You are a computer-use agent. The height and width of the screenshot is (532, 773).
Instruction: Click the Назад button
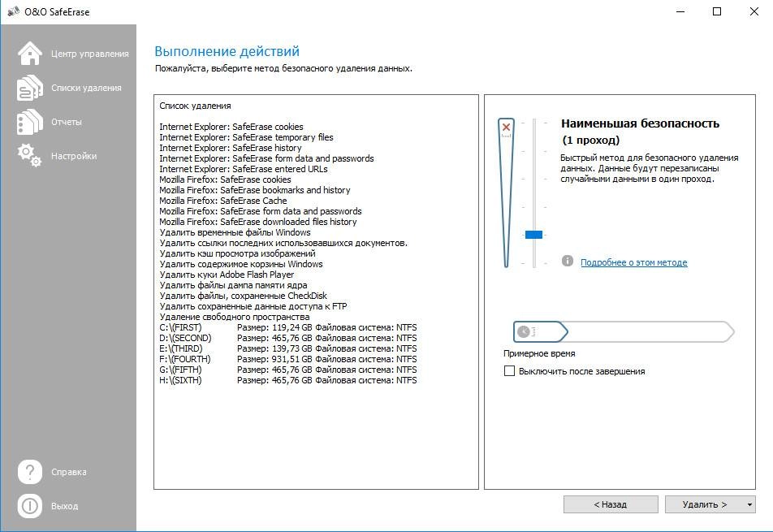[x=611, y=504]
